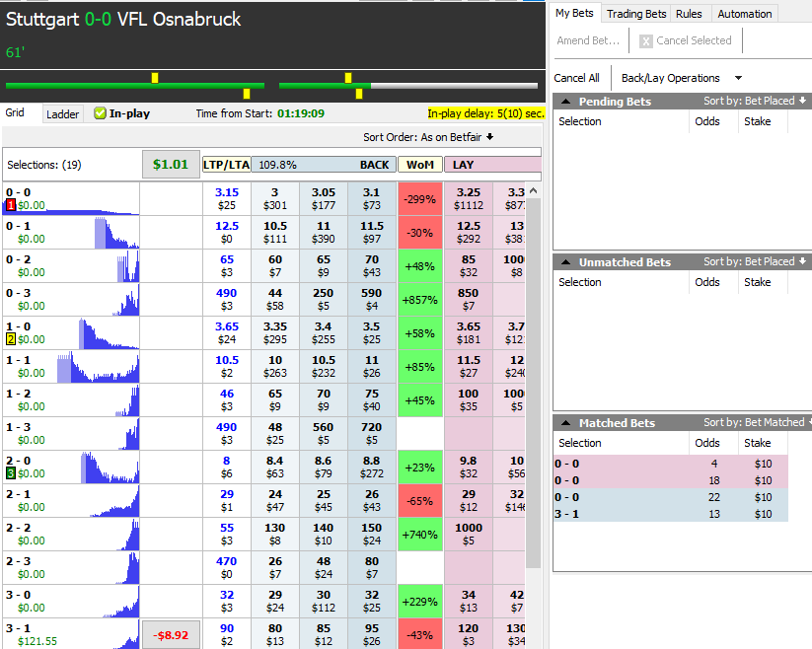Open Sort Order As on Betfair dropdown
This screenshot has height=649, width=812.
point(428,137)
